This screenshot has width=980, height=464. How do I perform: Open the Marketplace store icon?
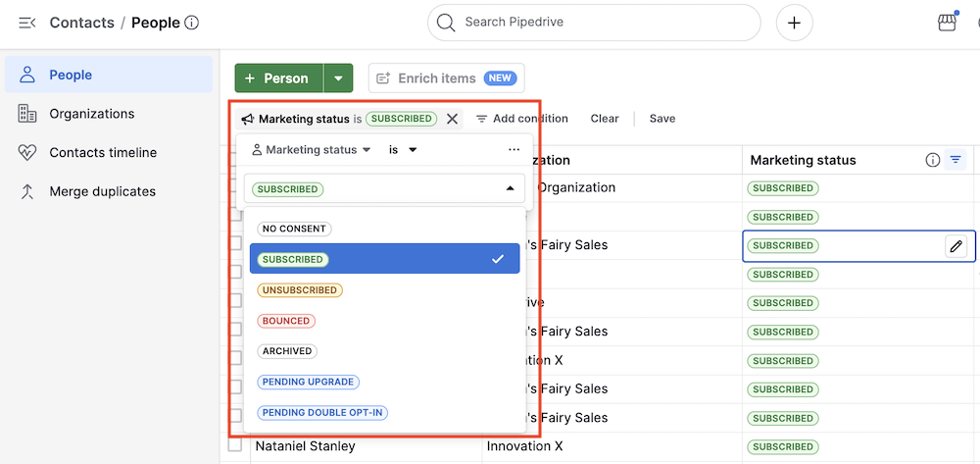pyautogui.click(x=947, y=23)
